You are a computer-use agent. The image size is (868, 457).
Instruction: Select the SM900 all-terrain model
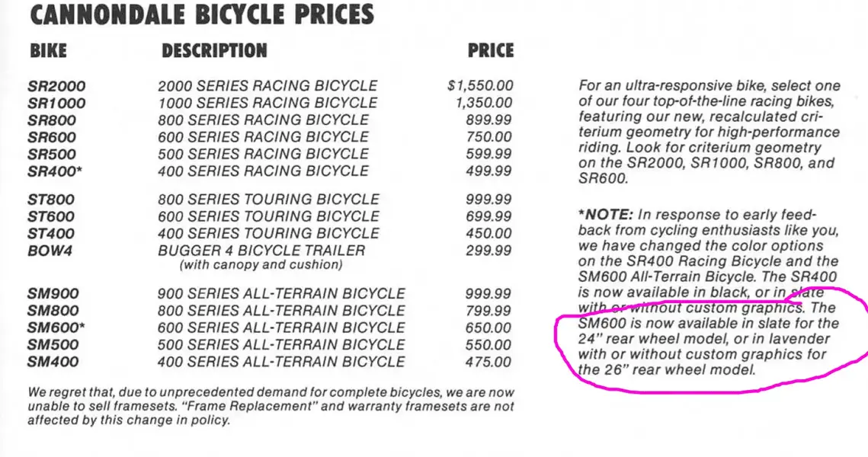point(53,294)
